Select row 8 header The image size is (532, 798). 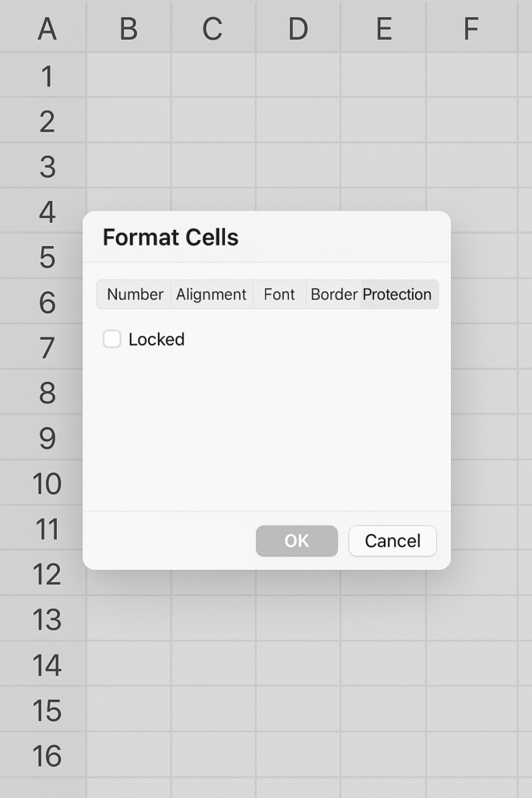click(x=47, y=393)
